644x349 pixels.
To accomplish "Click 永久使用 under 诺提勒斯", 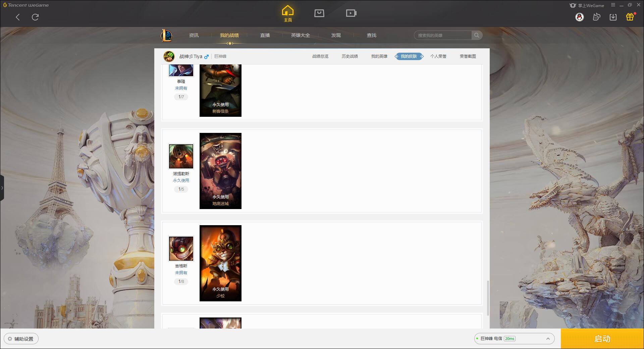I will [x=181, y=181].
